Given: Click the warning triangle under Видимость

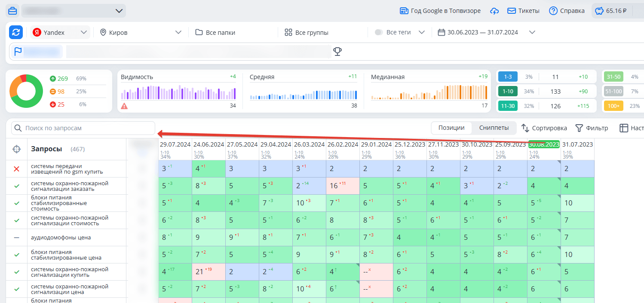Looking at the screenshot, I should coord(124,106).
